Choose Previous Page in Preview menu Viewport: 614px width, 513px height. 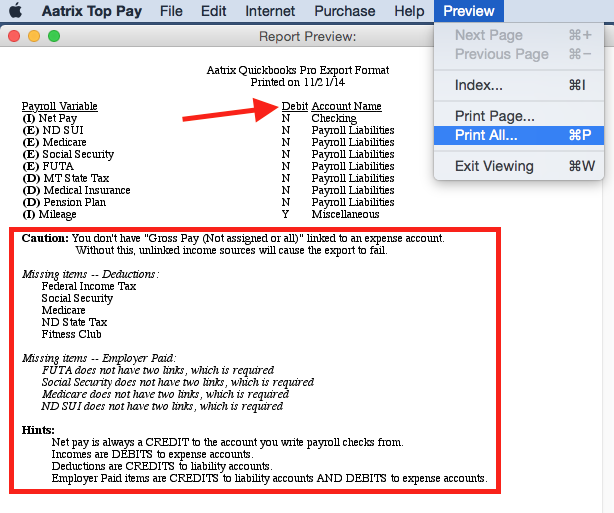[x=519, y=54]
